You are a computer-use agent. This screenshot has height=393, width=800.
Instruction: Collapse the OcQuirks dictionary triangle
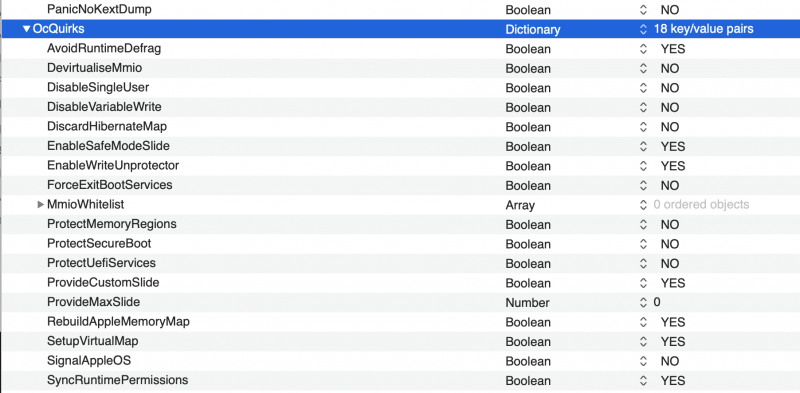(x=27, y=29)
